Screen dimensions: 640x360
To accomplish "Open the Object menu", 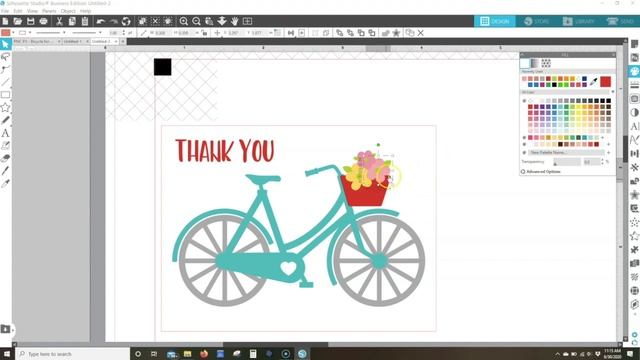I will click(68, 11).
